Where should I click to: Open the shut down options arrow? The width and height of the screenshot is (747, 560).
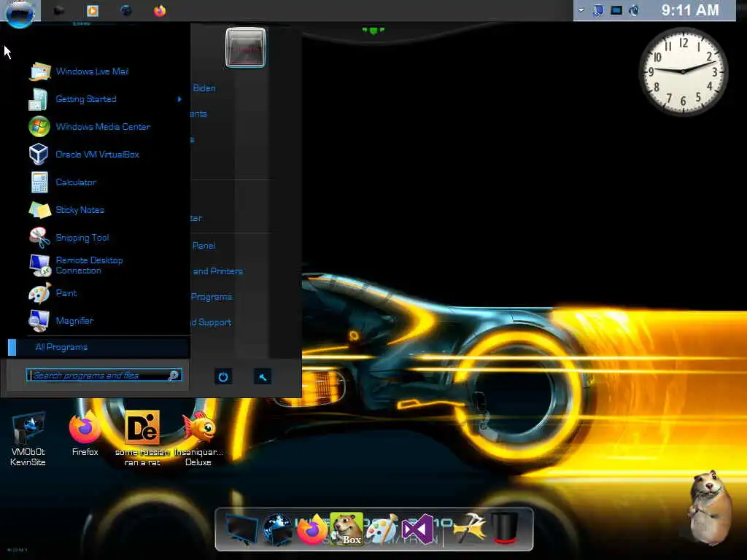[x=263, y=377]
